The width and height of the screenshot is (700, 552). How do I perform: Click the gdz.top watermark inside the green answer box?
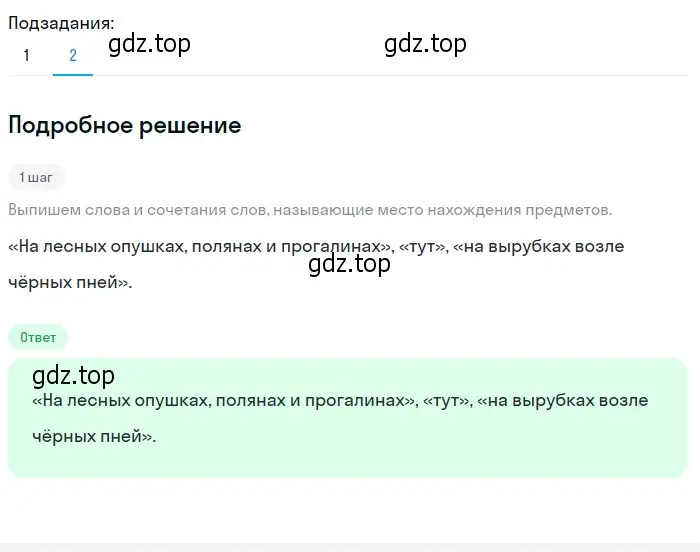74,376
